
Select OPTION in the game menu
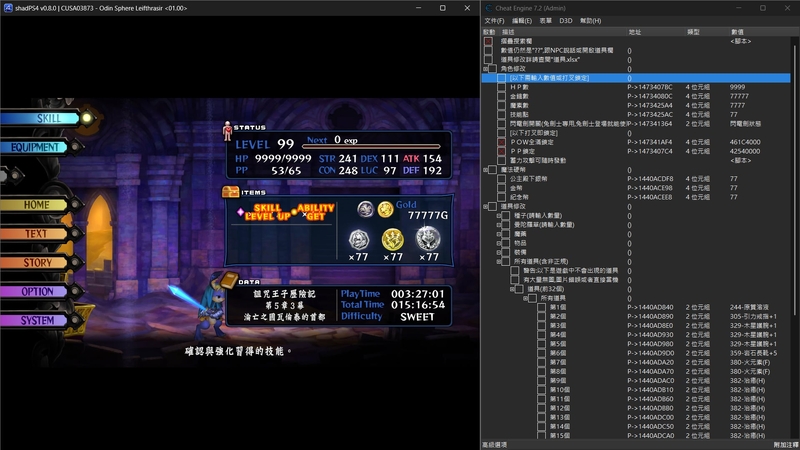click(x=35, y=292)
